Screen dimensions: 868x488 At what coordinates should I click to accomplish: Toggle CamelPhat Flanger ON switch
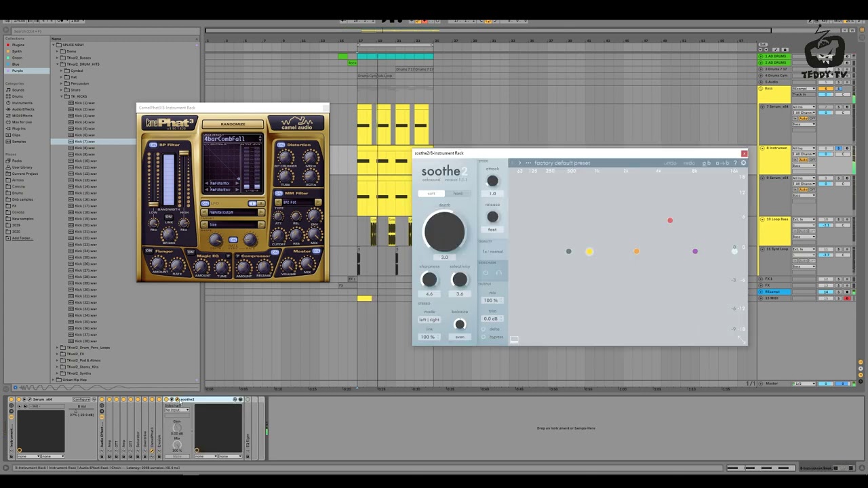149,251
